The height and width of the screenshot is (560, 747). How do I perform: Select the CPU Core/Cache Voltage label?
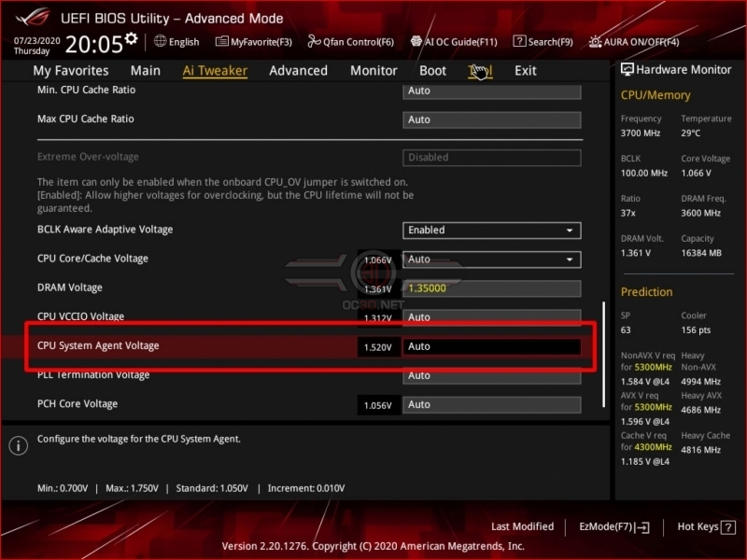pos(92,259)
